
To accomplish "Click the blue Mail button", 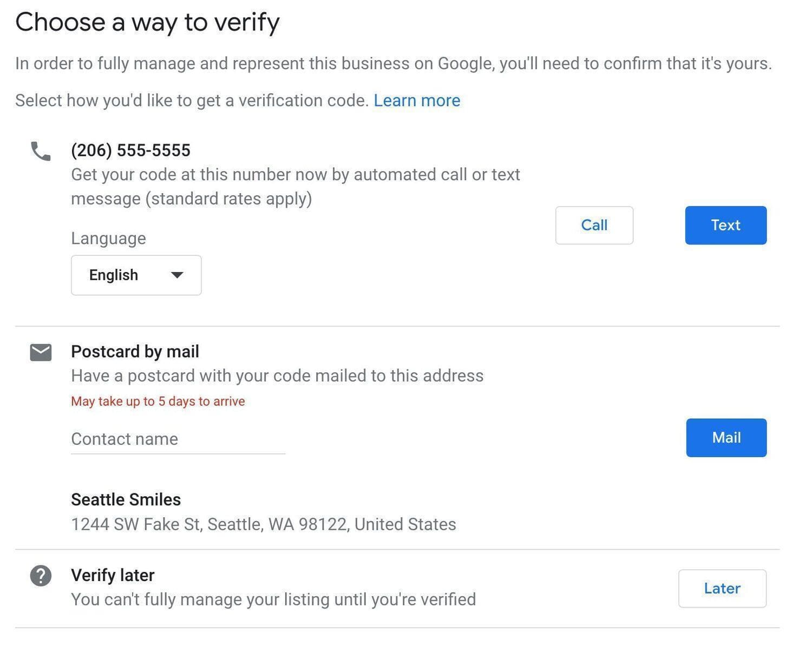I will 726,438.
